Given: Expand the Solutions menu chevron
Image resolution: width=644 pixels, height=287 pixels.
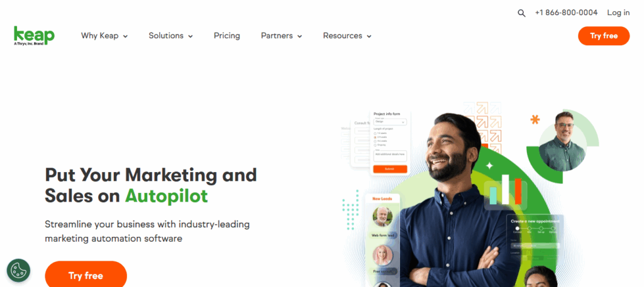Looking at the screenshot, I should click(191, 36).
